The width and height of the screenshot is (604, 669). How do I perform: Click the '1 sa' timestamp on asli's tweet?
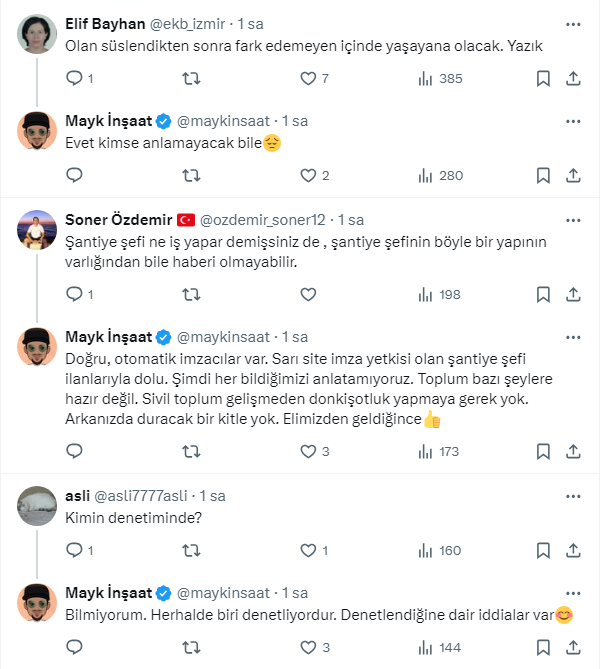[x=212, y=496]
